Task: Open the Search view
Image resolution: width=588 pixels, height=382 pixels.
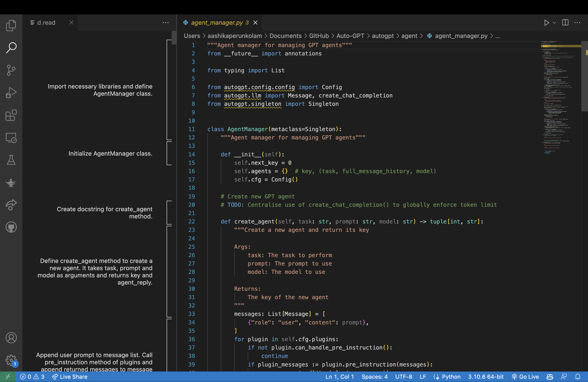Action: pyautogui.click(x=11, y=48)
